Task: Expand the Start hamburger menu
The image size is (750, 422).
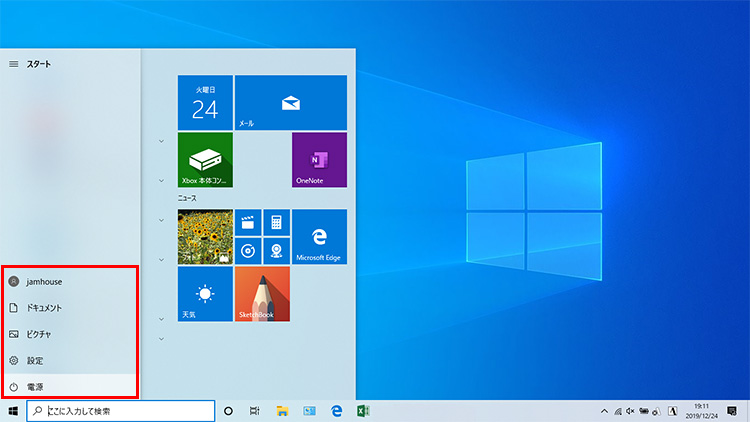Action: (x=13, y=64)
